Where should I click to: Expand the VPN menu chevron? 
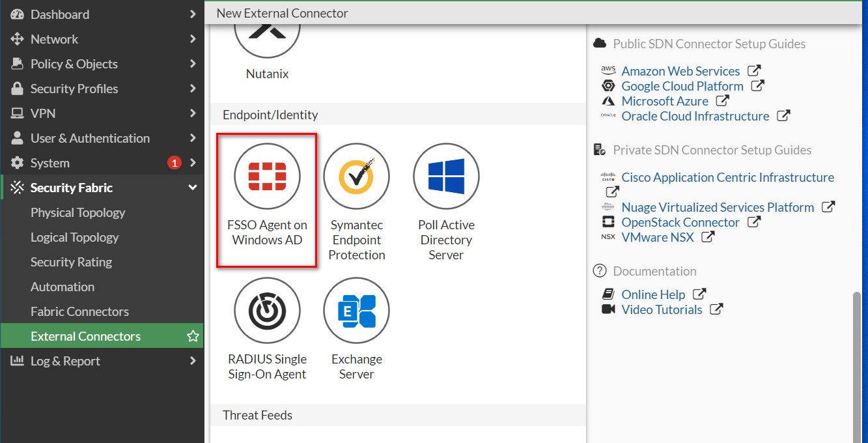[193, 113]
